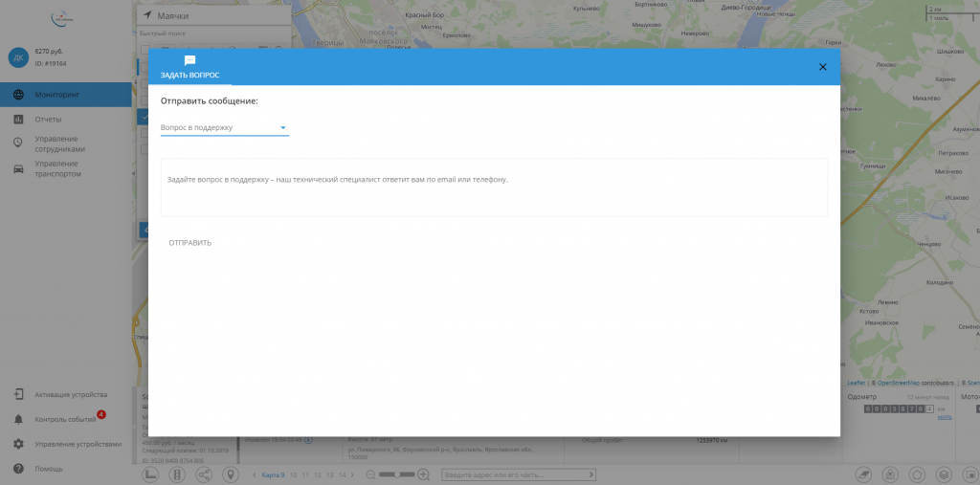The width and height of the screenshot is (980, 485).
Task: Click the question mark help icon
Action: (19, 469)
